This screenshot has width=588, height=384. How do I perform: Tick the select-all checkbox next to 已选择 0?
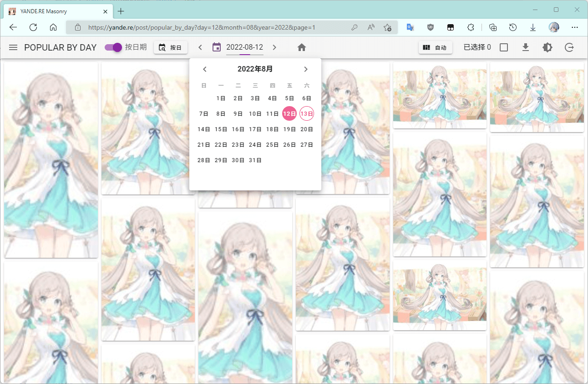[x=504, y=47]
